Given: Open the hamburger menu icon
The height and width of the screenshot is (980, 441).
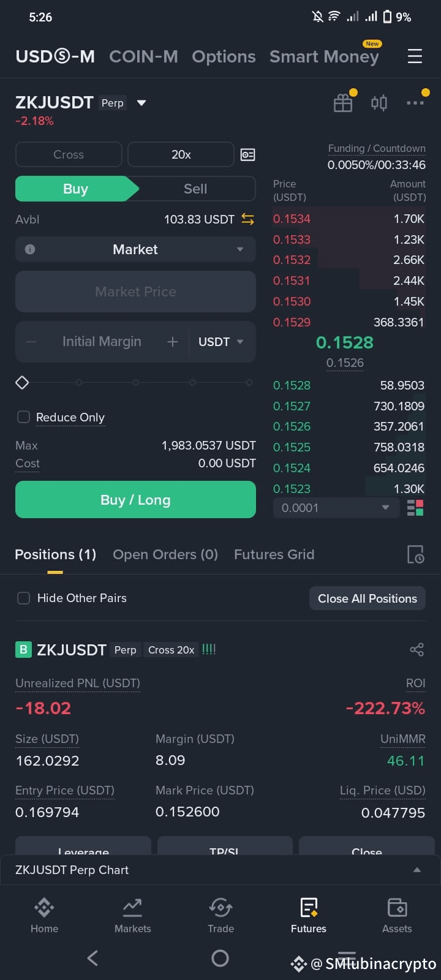Looking at the screenshot, I should coord(415,56).
